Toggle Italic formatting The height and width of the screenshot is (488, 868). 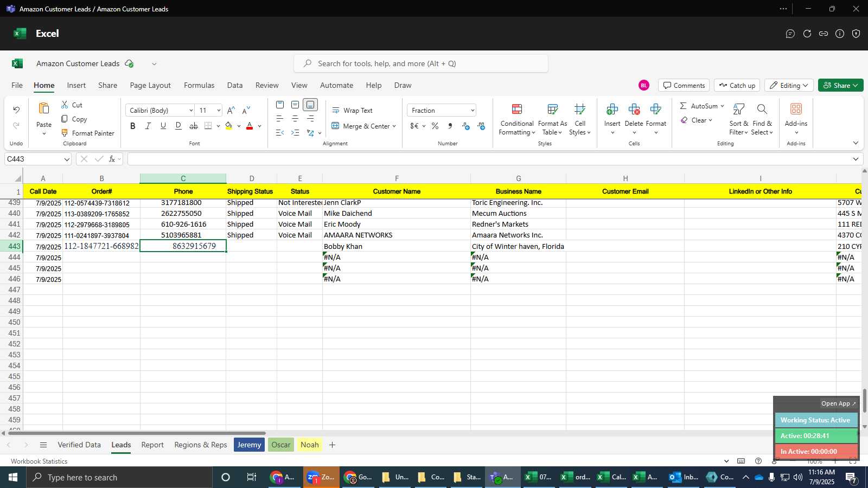pyautogui.click(x=148, y=126)
